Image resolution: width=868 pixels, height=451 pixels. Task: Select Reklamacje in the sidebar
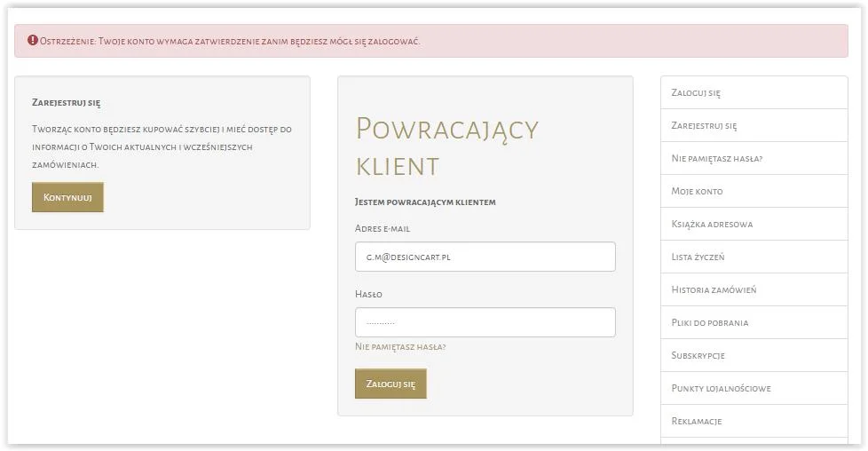(x=696, y=421)
